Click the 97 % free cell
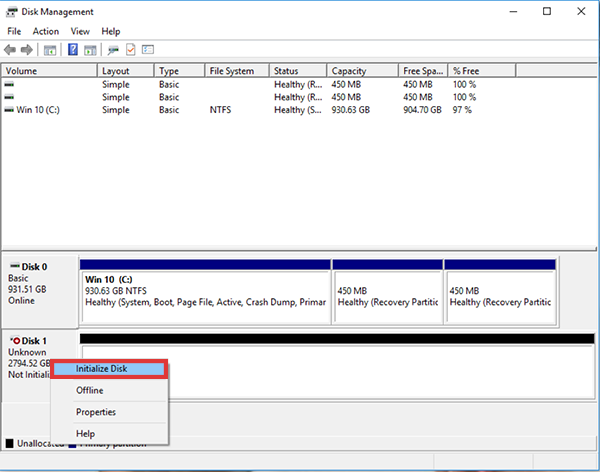Viewport: 600px width, 472px height. pos(462,110)
